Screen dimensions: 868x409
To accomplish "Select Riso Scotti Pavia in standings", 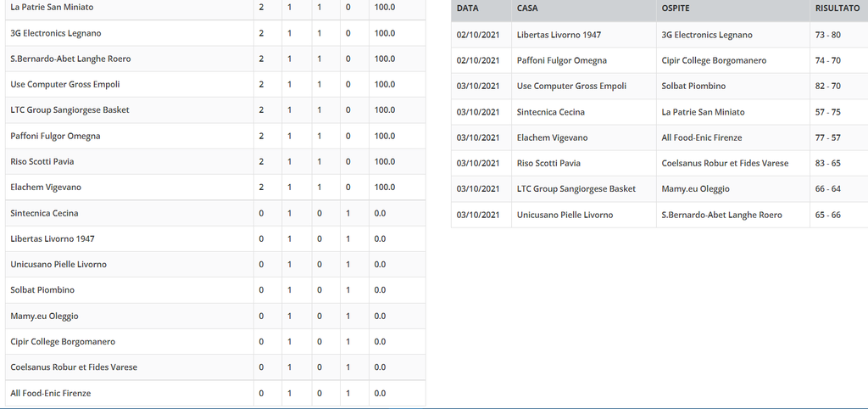I will [42, 161].
